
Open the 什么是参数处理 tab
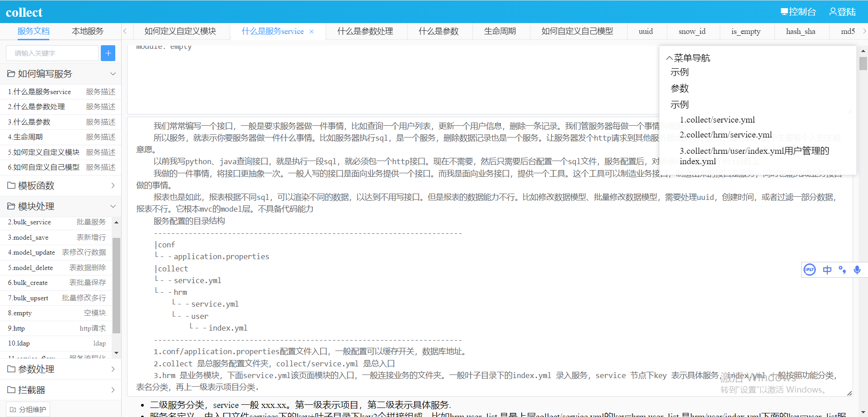tap(365, 31)
